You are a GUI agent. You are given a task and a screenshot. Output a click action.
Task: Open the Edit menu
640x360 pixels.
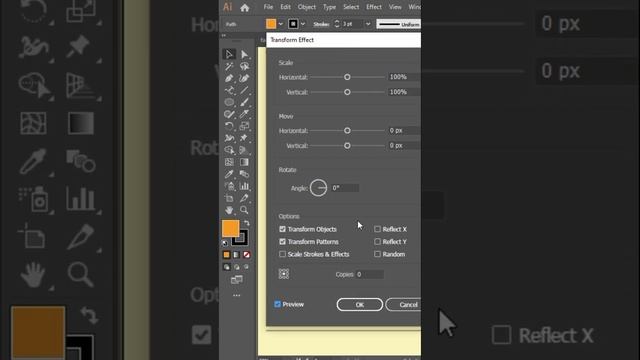pos(285,7)
